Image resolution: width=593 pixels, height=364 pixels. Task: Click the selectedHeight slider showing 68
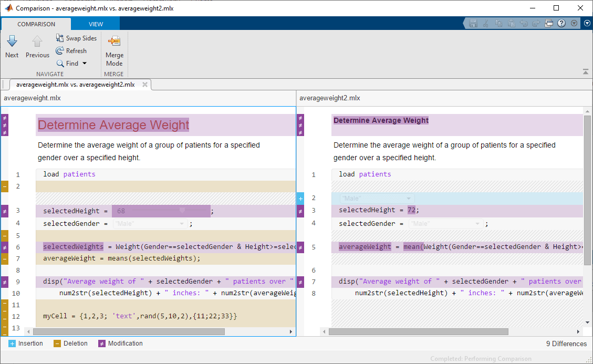(x=161, y=211)
